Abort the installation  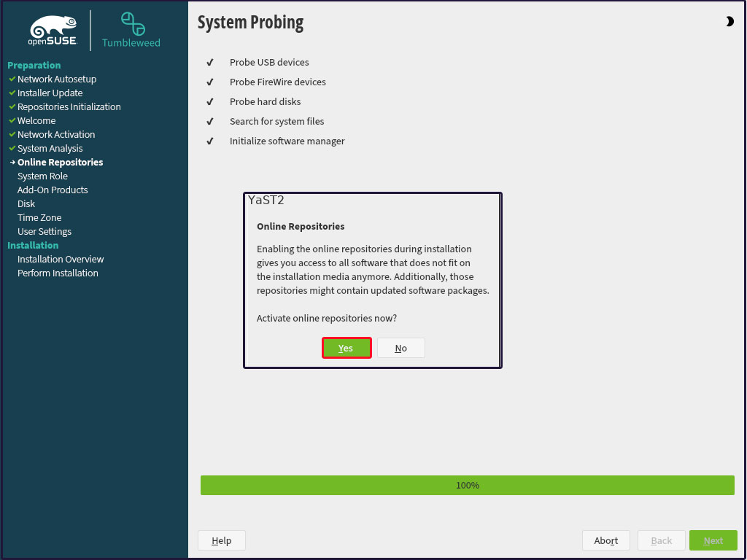tap(606, 540)
